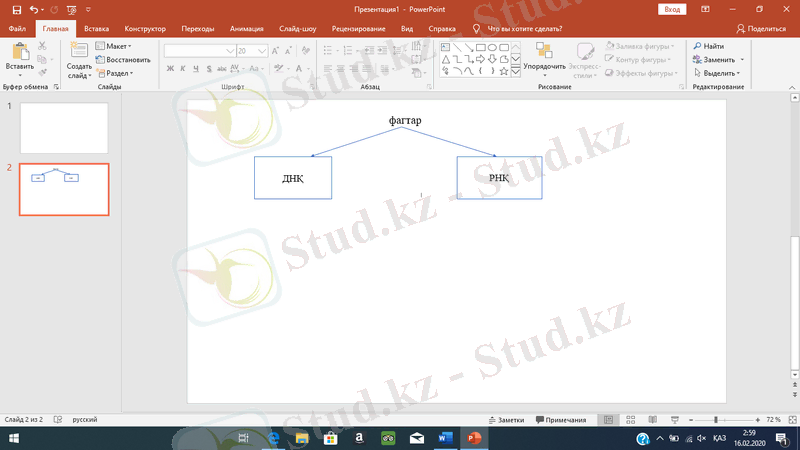Expand the Вставить paste options arrow
This screenshot has width=800, height=450.
tap(20, 76)
